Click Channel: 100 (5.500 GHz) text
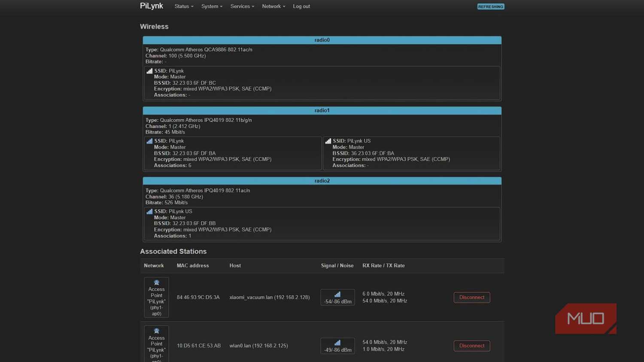Image resolution: width=644 pixels, height=362 pixels. pyautogui.click(x=176, y=56)
